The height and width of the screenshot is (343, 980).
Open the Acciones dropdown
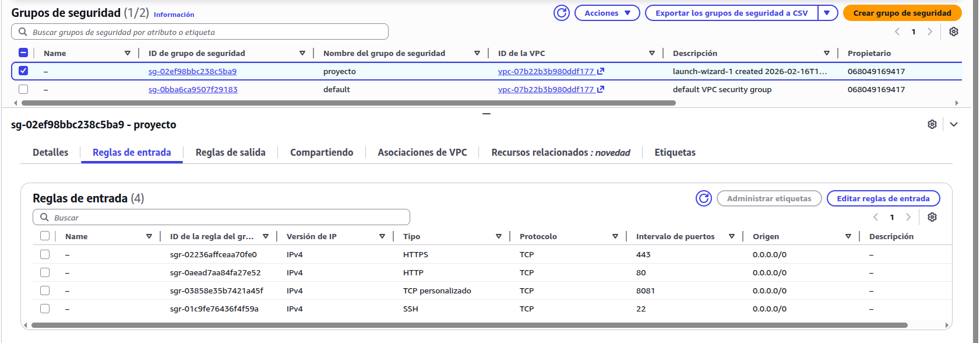pyautogui.click(x=607, y=13)
